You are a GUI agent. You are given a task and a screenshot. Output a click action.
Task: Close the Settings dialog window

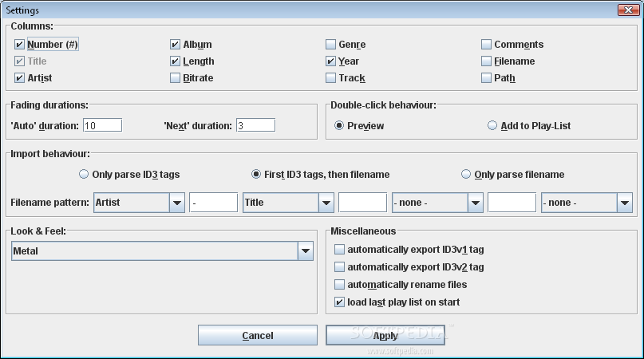point(628,10)
